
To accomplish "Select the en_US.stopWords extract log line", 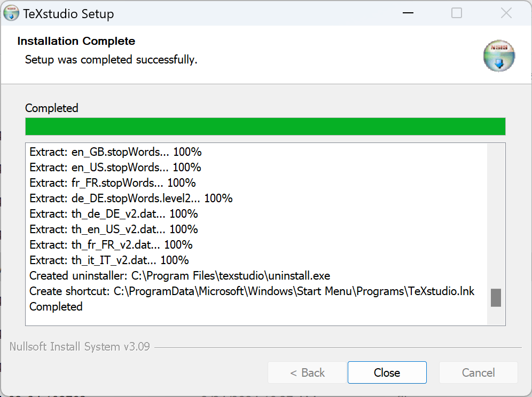I will point(115,168).
